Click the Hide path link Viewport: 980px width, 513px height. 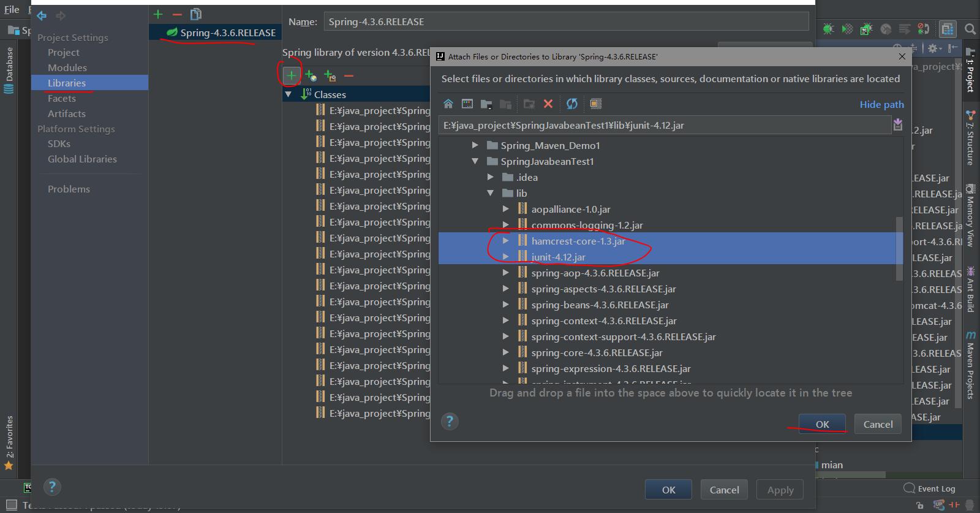pyautogui.click(x=881, y=104)
